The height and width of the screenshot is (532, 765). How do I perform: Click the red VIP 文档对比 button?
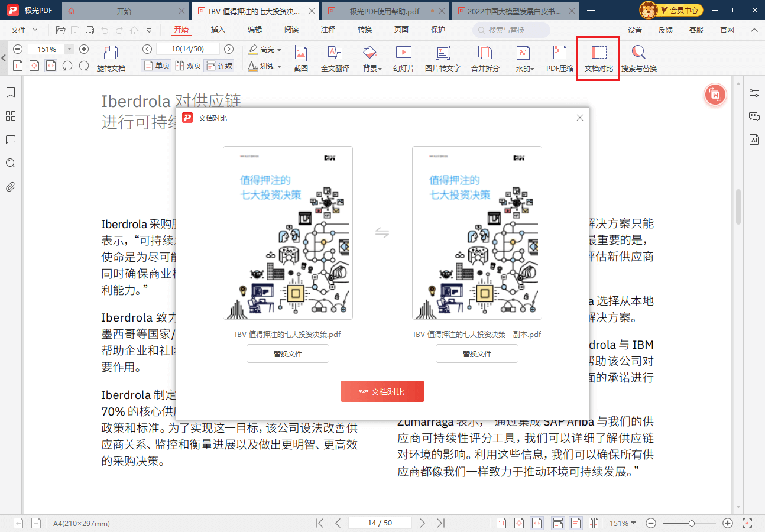coord(382,391)
